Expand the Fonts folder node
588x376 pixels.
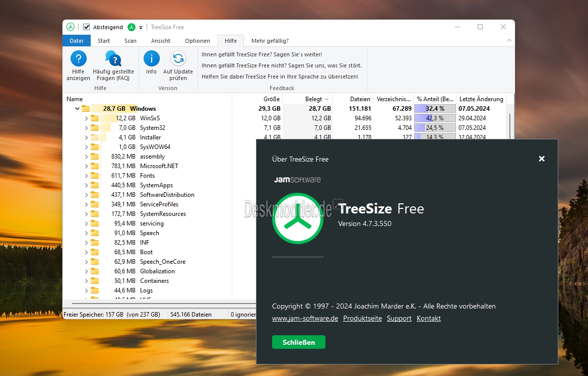[86, 176]
